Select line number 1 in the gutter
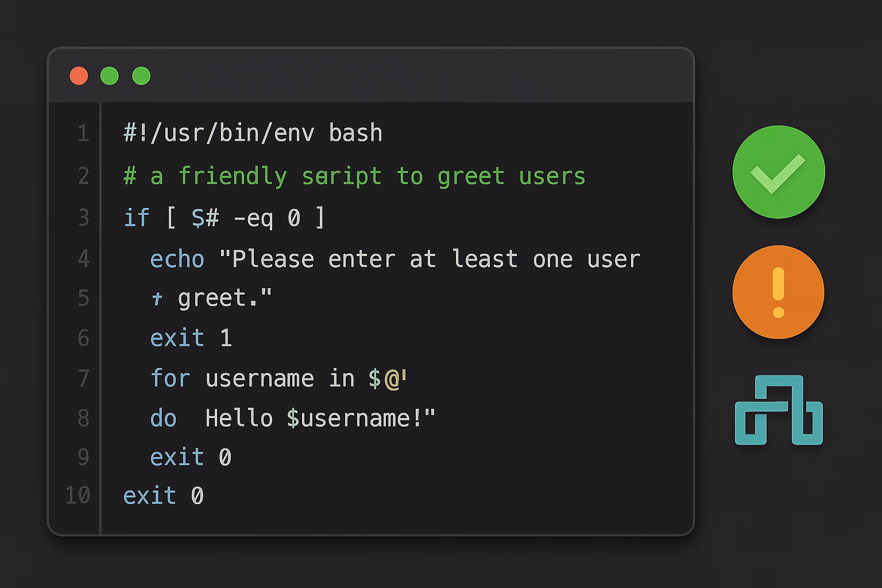Screen dimensions: 882x588 click(x=83, y=133)
